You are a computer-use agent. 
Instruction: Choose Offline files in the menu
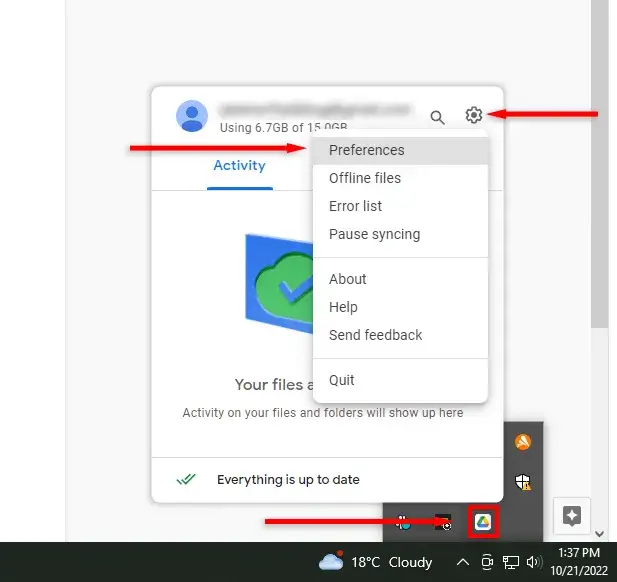pyautogui.click(x=364, y=178)
